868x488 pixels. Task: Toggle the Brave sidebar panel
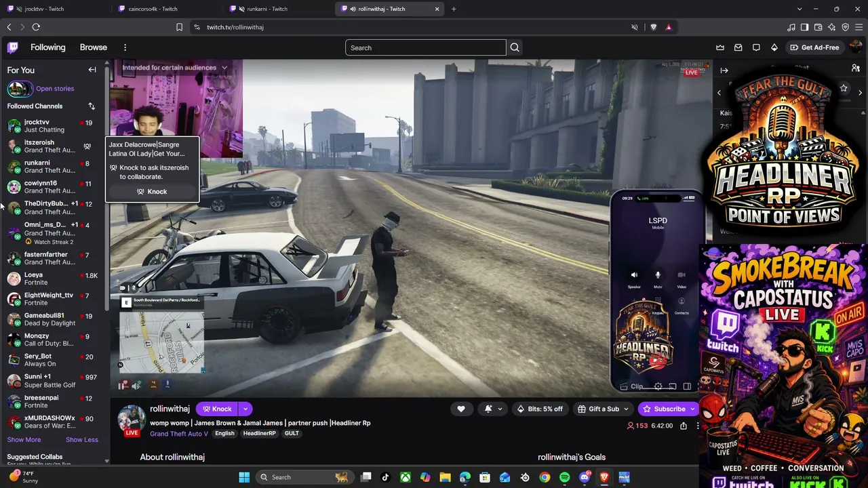pyautogui.click(x=805, y=27)
